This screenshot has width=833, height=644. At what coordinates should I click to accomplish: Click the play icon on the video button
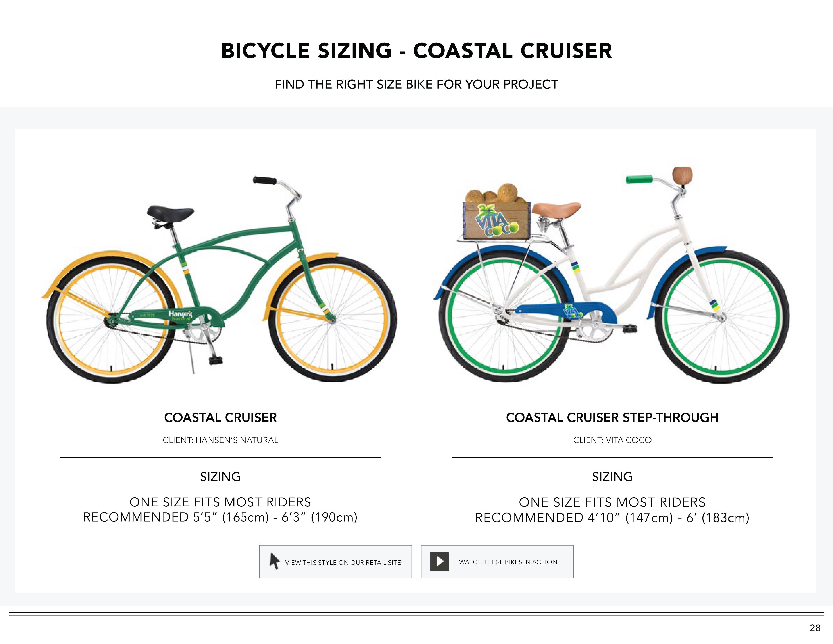point(439,561)
